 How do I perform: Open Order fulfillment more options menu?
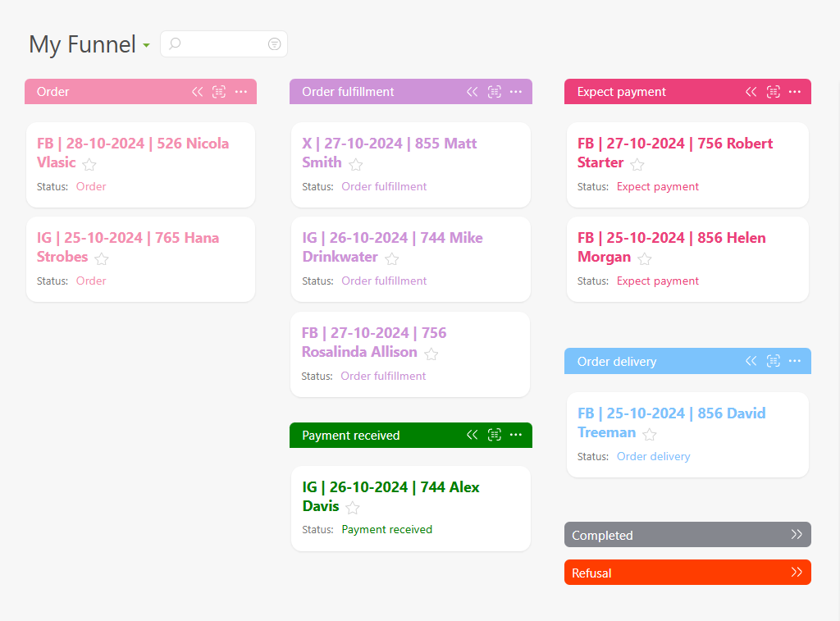(516, 92)
